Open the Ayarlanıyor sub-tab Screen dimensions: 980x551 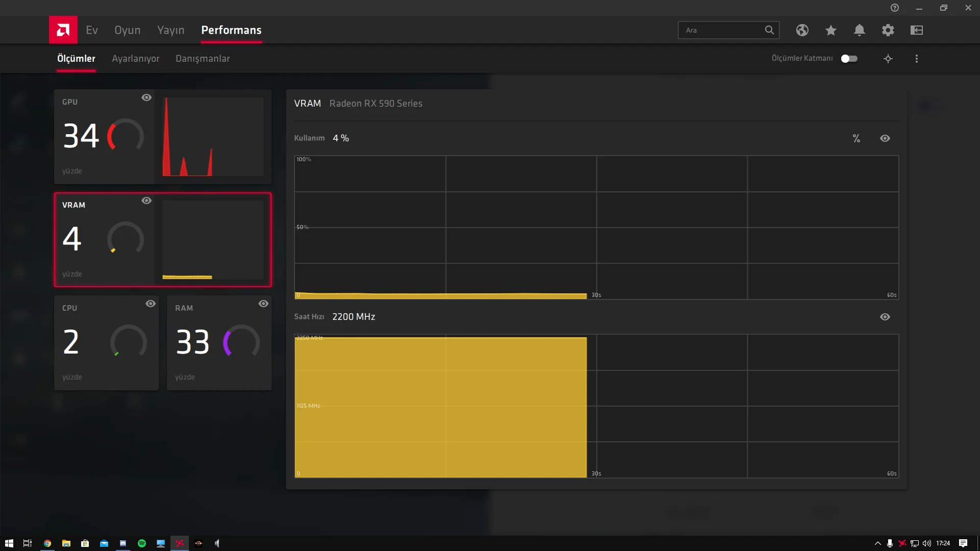[135, 59]
